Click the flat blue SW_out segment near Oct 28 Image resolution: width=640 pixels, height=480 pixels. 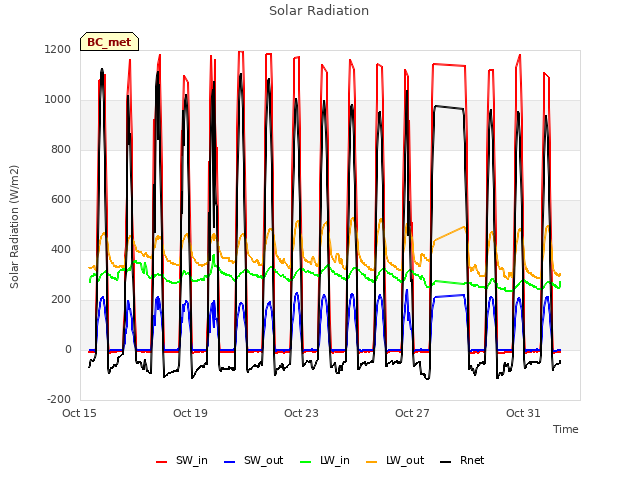pos(449,296)
